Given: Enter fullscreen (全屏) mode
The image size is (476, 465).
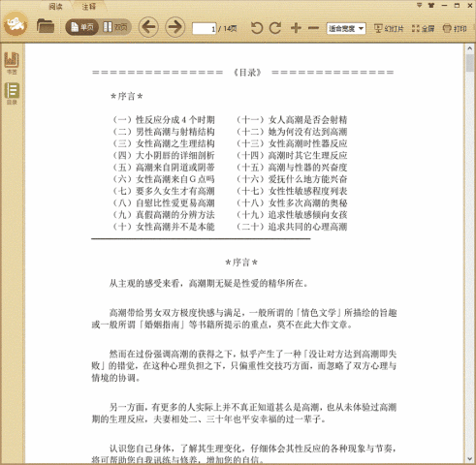Looking at the screenshot, I should (423, 29).
